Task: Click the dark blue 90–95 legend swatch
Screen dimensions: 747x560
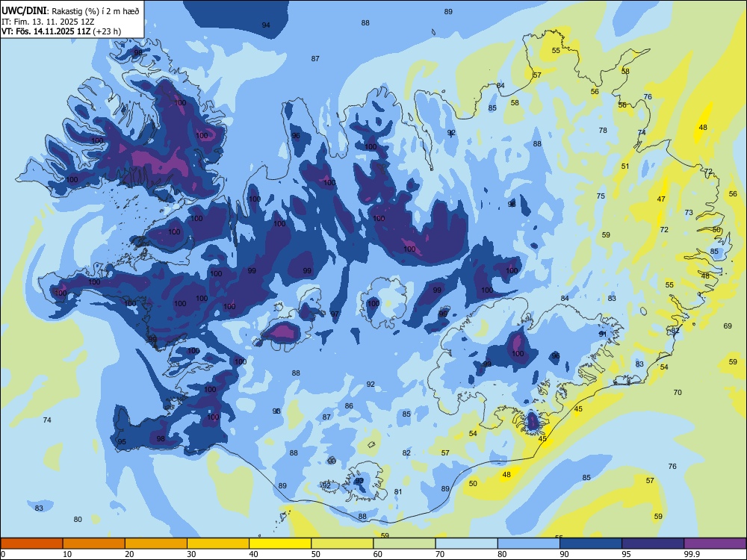Action: [591, 544]
